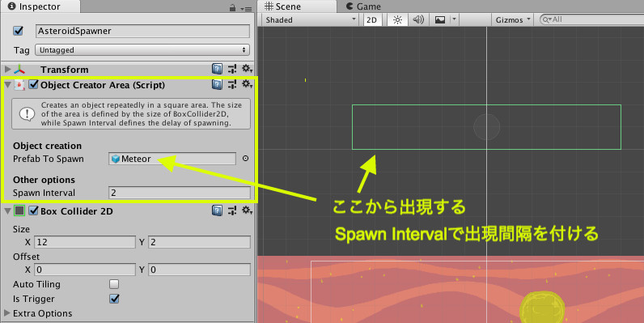Click the Offset label in Box Collider 2D
The width and height of the screenshot is (644, 323).
[x=26, y=257]
